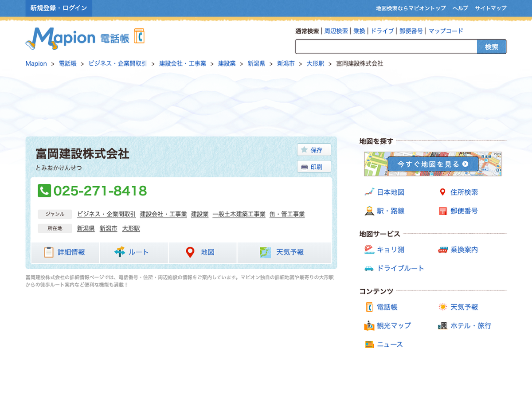Click the distance measure icon for キョリ測
This screenshot has height=399, width=532.
pyautogui.click(x=369, y=250)
